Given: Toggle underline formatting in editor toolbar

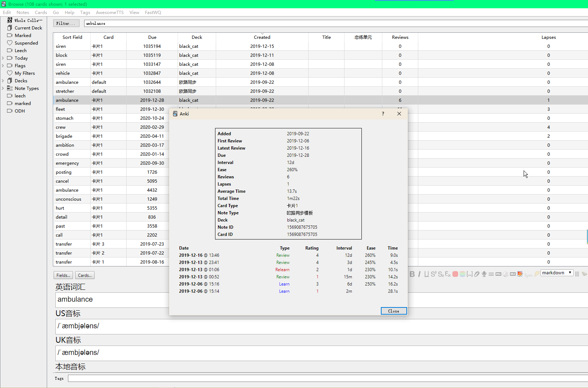Looking at the screenshot, I should pyautogui.click(x=426, y=274).
